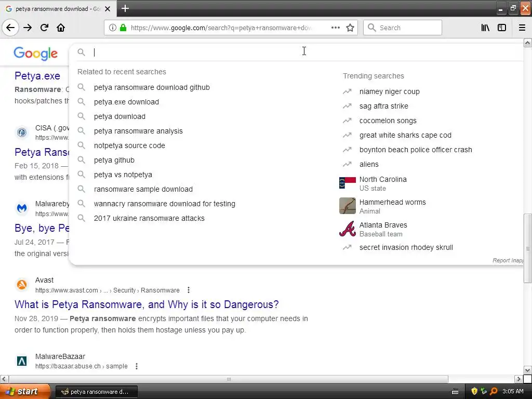Open MalwareBazaar result three-dot options

[x=137, y=366]
